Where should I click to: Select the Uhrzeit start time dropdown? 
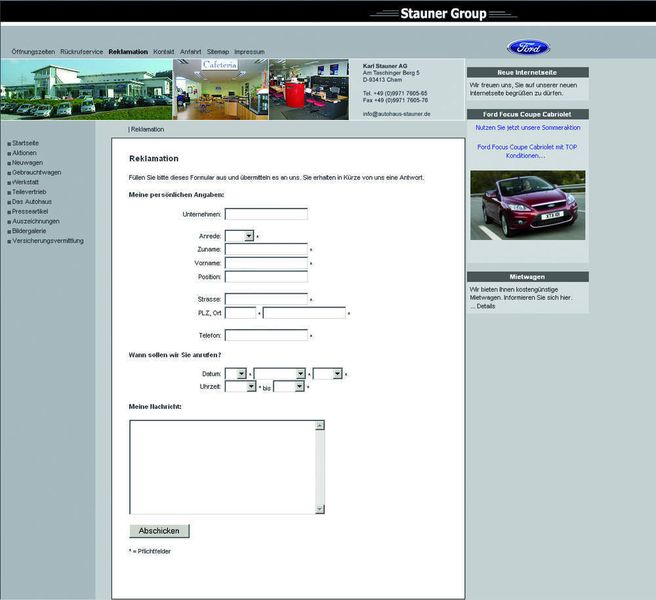pyautogui.click(x=240, y=386)
